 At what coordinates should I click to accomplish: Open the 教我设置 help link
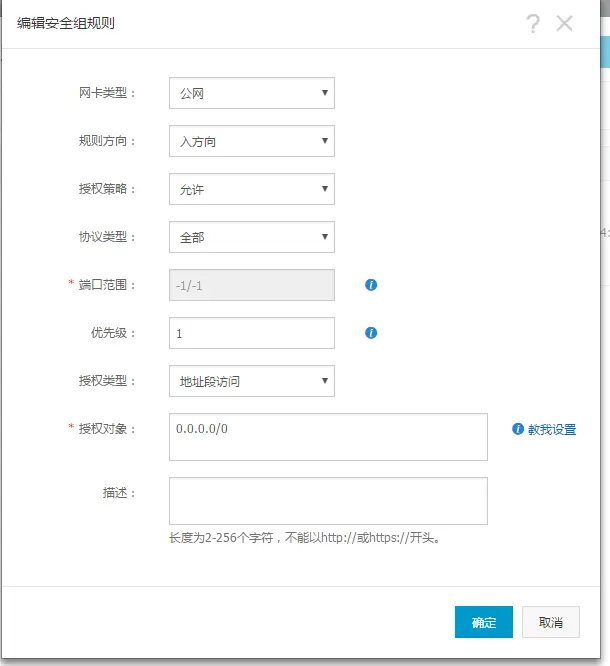coord(552,429)
